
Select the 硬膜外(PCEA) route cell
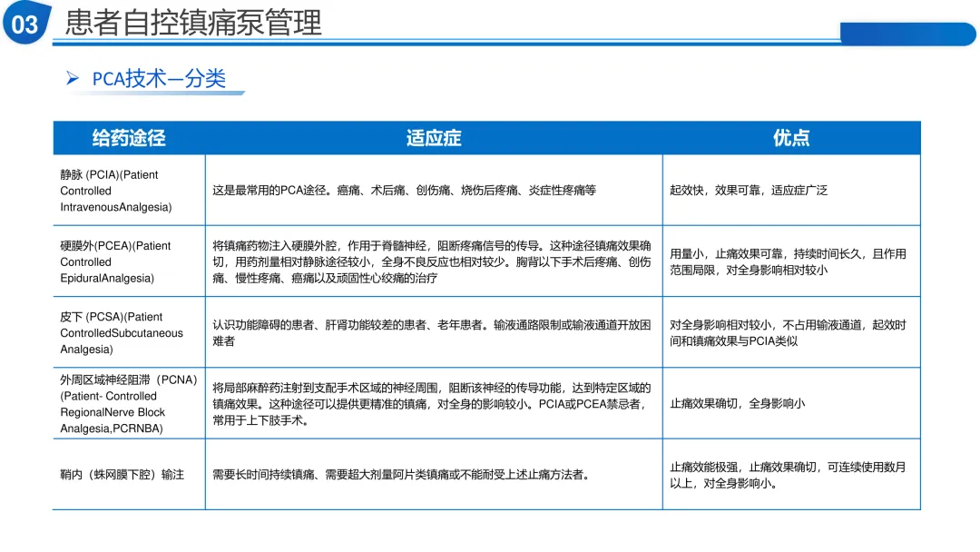click(x=130, y=261)
